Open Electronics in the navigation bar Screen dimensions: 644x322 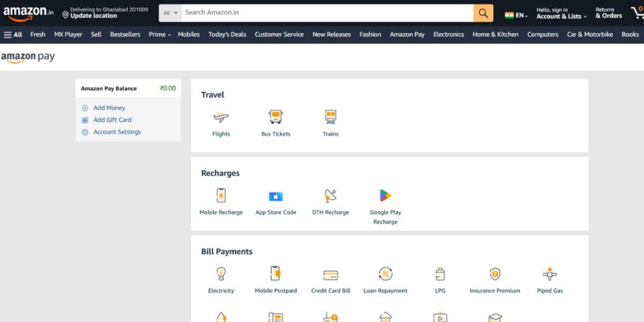click(x=448, y=35)
